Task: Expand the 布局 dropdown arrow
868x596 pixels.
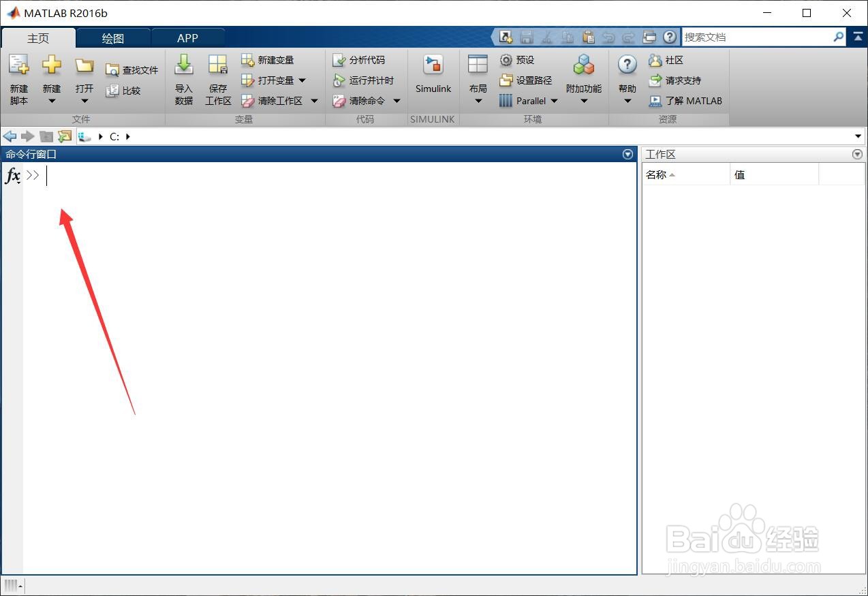Action: (478, 101)
